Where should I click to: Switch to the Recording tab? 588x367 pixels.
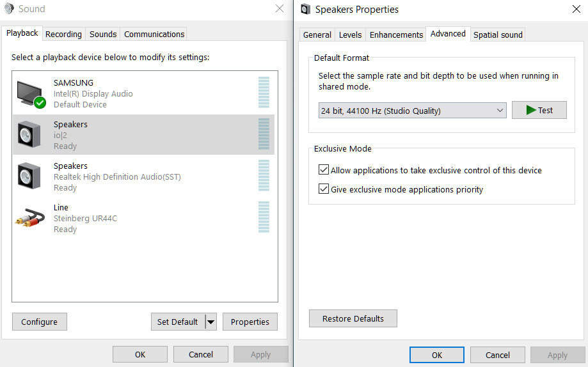[x=63, y=34]
